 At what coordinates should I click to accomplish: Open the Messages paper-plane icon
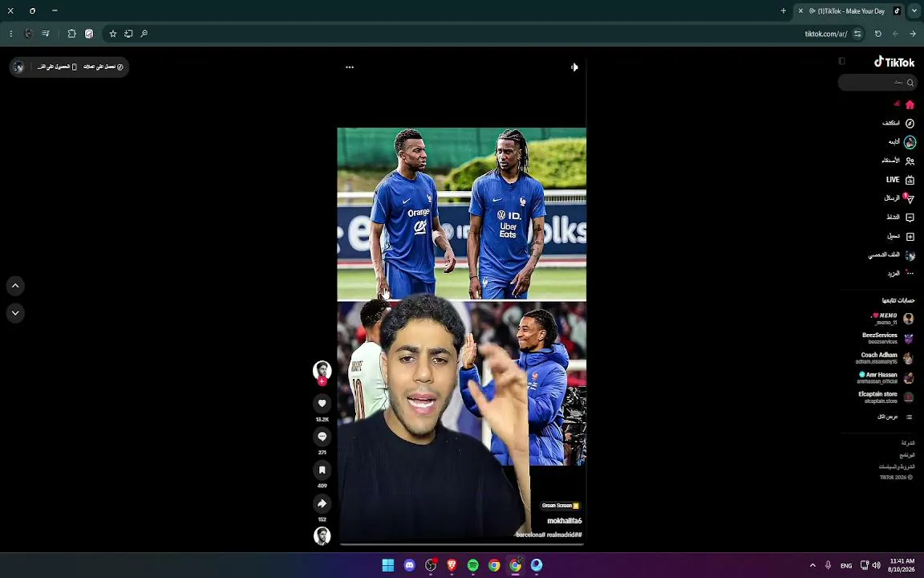point(910,199)
